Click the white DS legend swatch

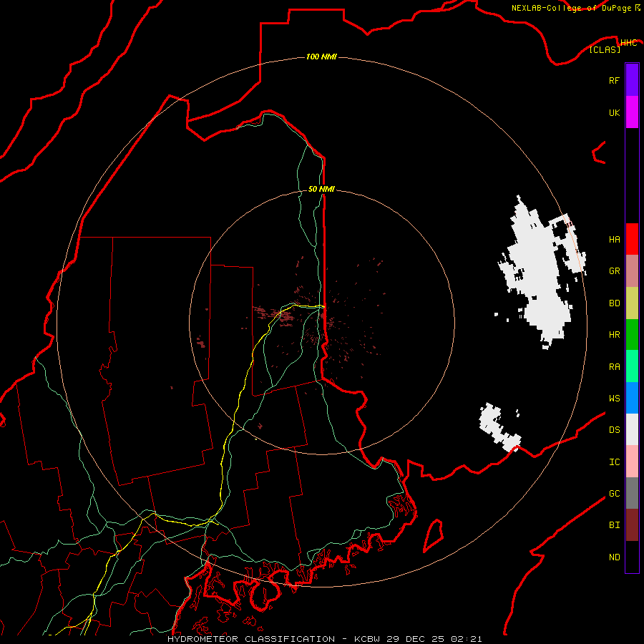point(632,429)
